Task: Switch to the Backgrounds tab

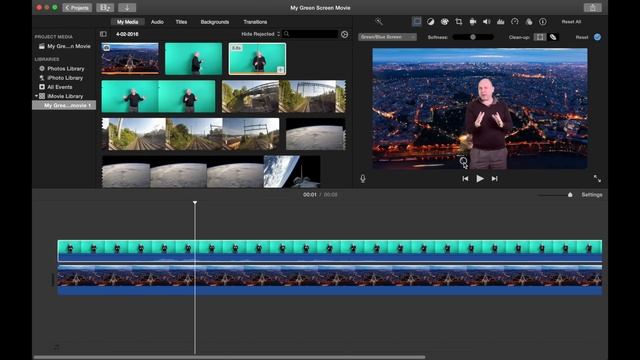Action: click(215, 22)
